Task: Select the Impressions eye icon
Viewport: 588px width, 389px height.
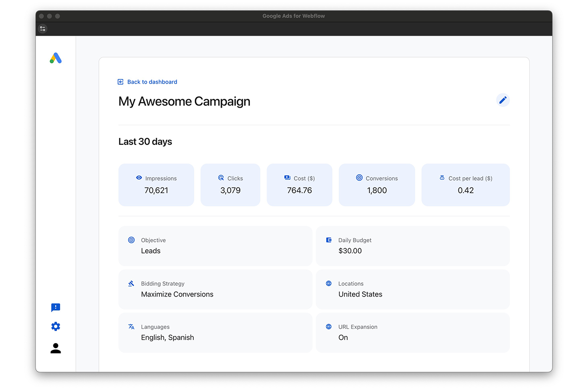Action: coord(139,177)
